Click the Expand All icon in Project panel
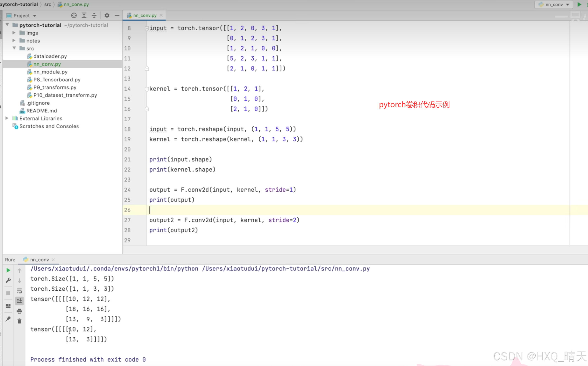This screenshot has width=588, height=366. coord(84,16)
